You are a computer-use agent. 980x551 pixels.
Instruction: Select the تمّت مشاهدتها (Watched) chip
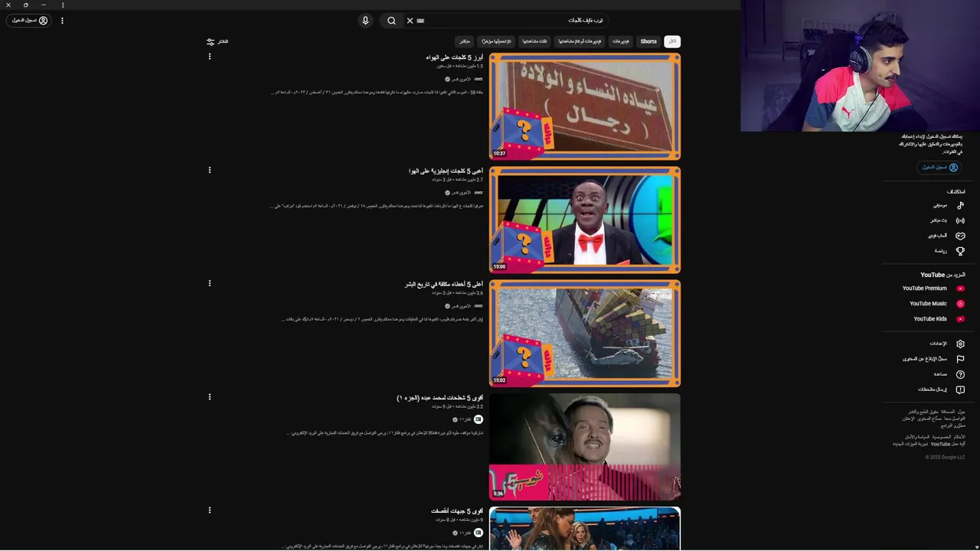(x=534, y=41)
